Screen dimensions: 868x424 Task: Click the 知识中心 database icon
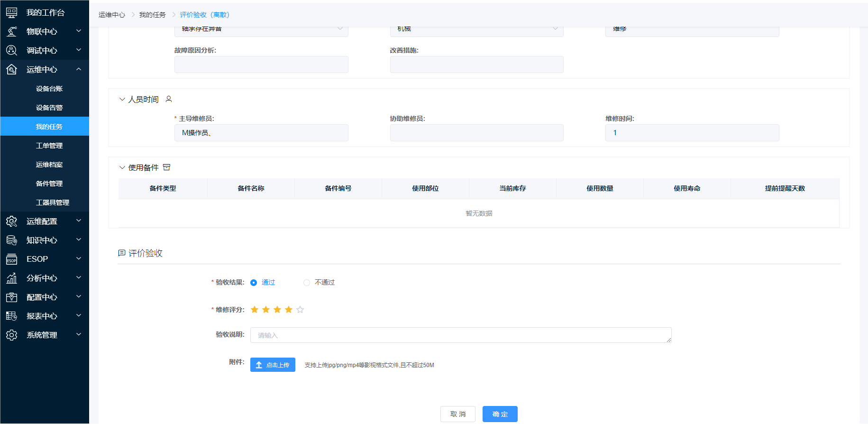[x=11, y=240]
